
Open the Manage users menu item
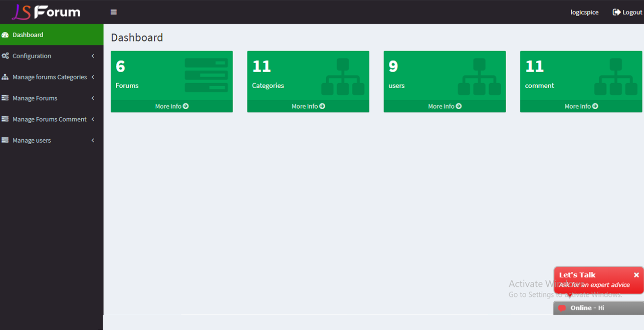(x=52, y=140)
